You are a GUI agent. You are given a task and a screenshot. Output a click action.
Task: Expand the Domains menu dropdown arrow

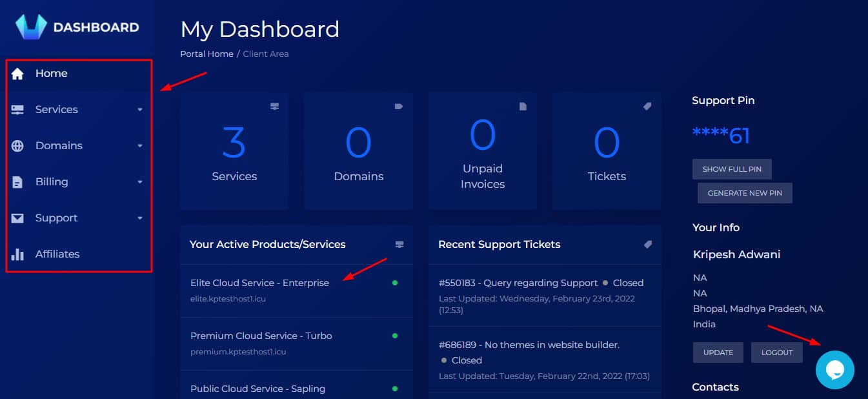pyautogui.click(x=140, y=146)
